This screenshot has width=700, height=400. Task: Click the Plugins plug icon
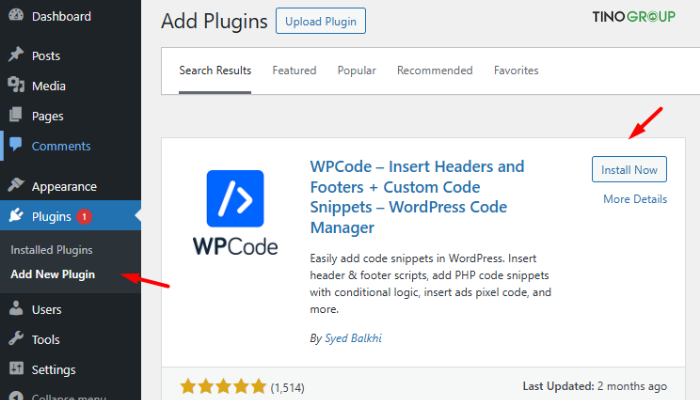[16, 215]
